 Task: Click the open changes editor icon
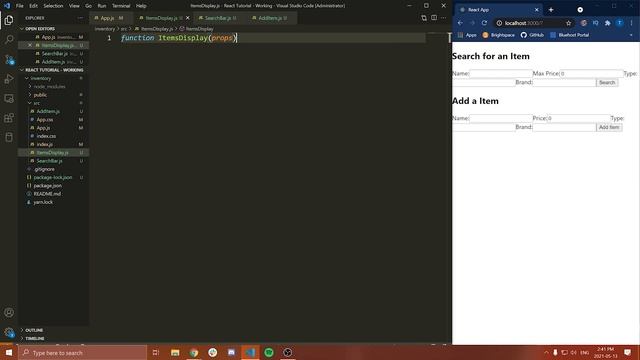click(x=424, y=18)
